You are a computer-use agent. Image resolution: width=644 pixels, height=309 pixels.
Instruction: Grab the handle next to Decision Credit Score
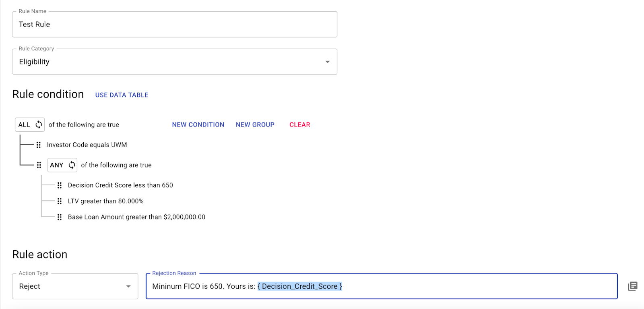60,185
